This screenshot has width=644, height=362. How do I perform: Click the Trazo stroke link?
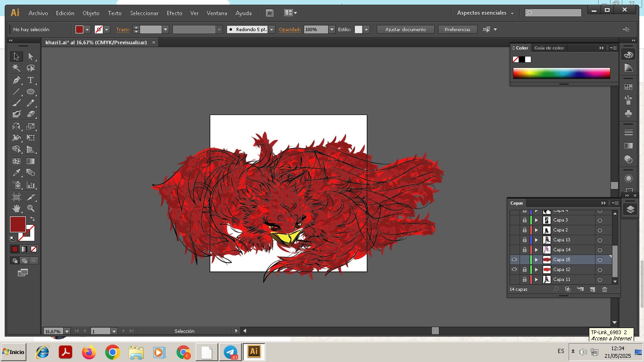coord(123,29)
